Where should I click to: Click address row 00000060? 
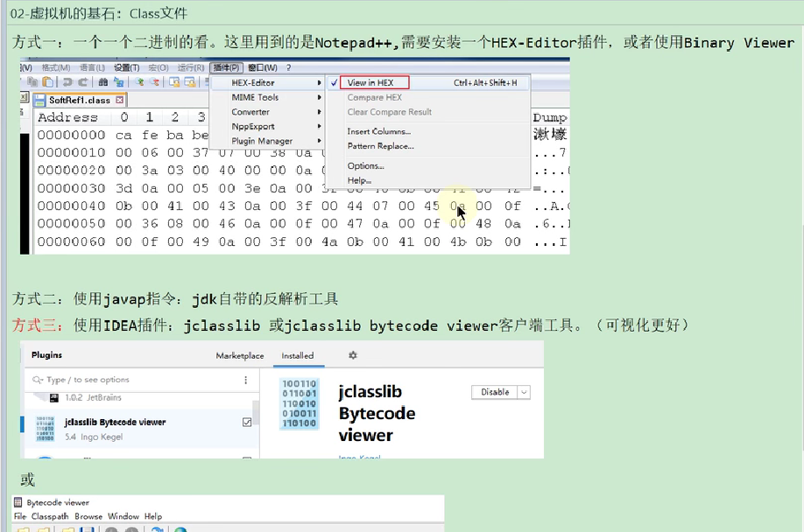point(71,241)
